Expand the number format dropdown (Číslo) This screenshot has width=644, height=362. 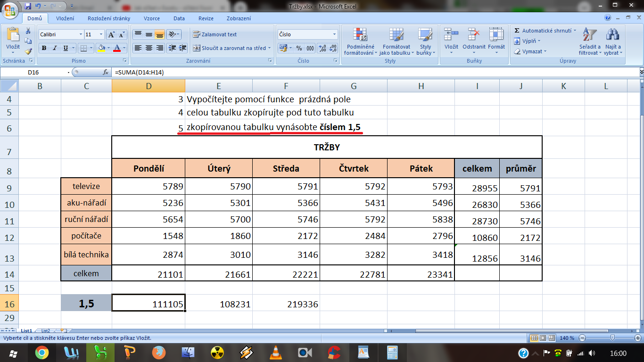[x=335, y=34]
